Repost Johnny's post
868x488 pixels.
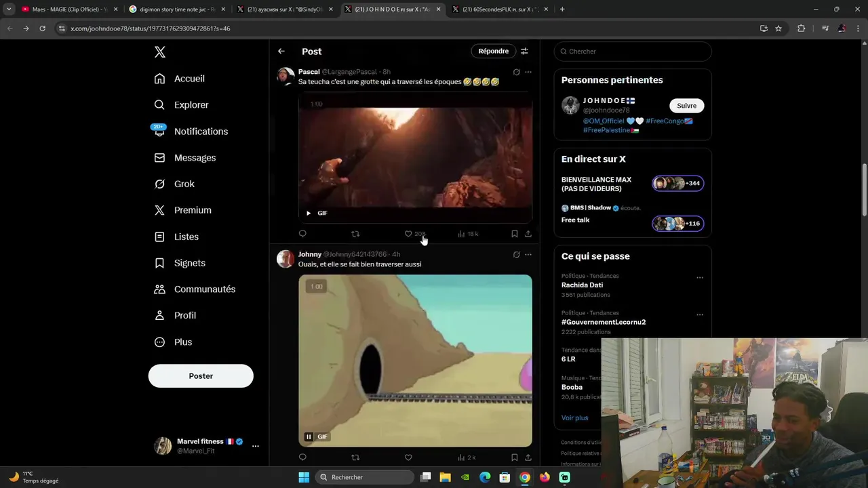coord(355,457)
